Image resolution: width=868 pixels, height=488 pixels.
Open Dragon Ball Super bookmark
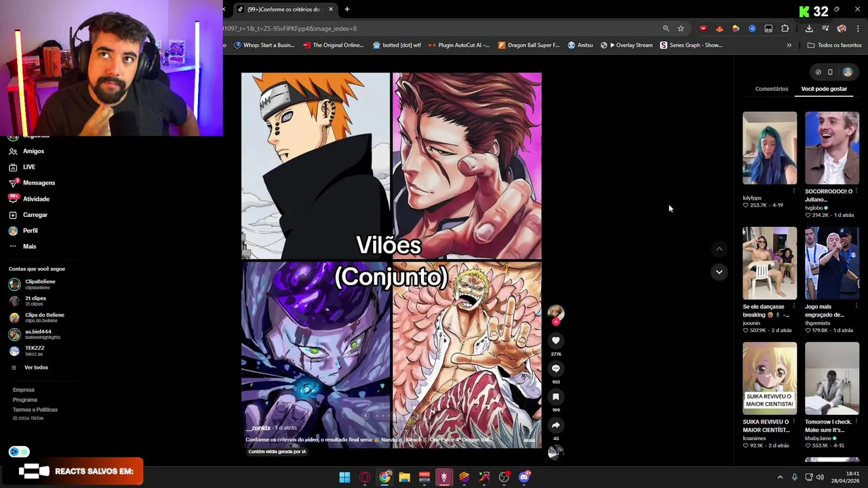pyautogui.click(x=529, y=45)
